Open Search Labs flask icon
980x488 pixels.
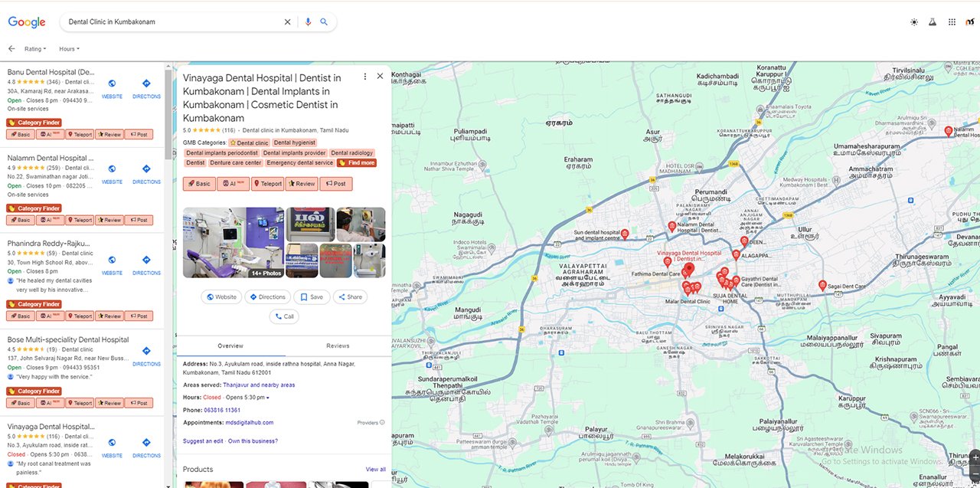(x=933, y=22)
